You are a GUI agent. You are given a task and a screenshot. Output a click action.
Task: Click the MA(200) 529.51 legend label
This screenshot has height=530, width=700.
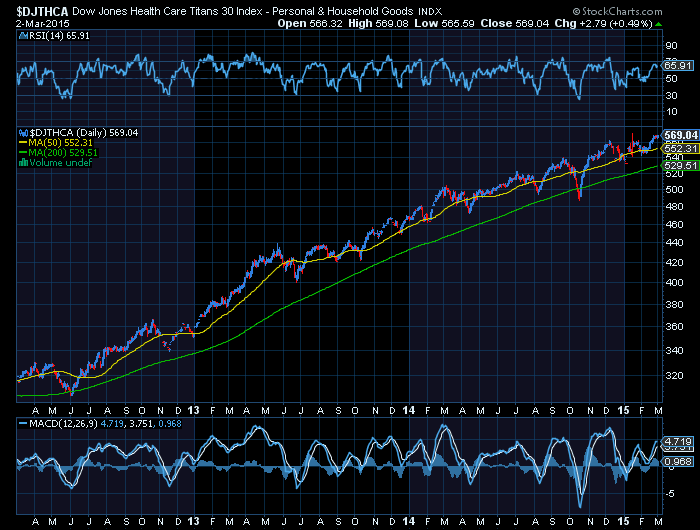tap(63, 153)
